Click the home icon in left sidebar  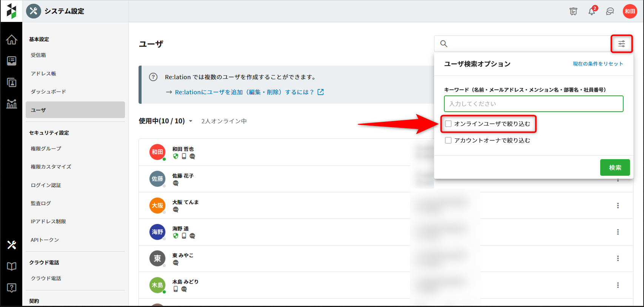[12, 40]
